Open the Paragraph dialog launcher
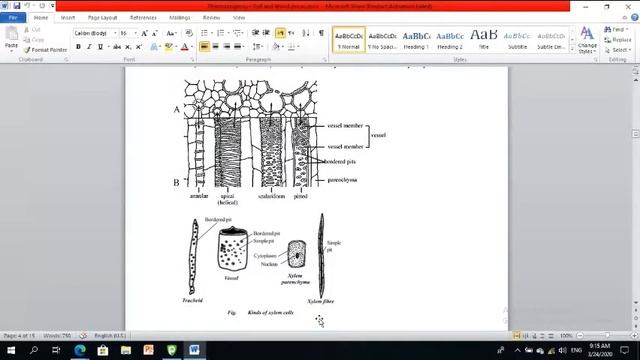The width and height of the screenshot is (640, 360). [x=325, y=60]
